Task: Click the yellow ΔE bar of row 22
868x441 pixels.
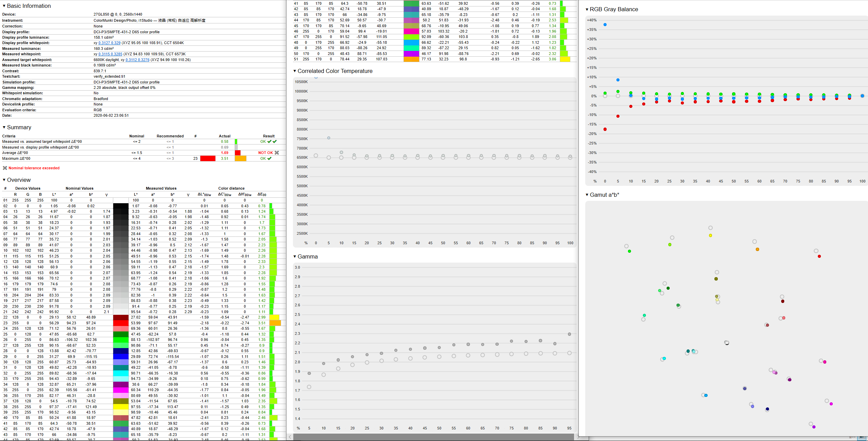Action: 274,317
